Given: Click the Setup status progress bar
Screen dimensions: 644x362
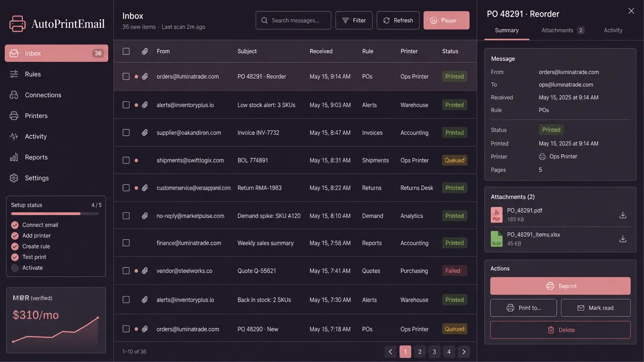Looking at the screenshot, I should 55,213.
